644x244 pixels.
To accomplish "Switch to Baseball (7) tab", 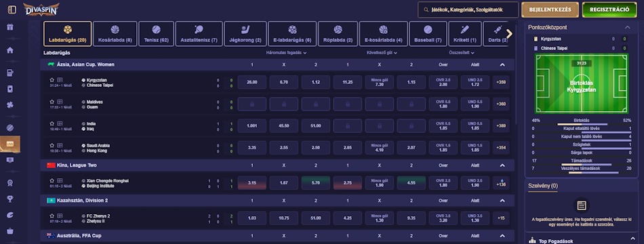I will point(428,34).
